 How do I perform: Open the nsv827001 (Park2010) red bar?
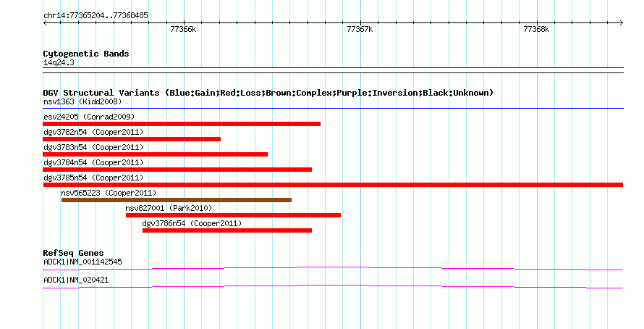click(x=233, y=215)
